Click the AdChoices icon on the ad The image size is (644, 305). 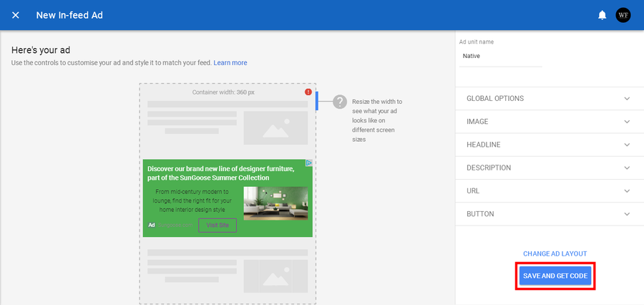[x=309, y=163]
